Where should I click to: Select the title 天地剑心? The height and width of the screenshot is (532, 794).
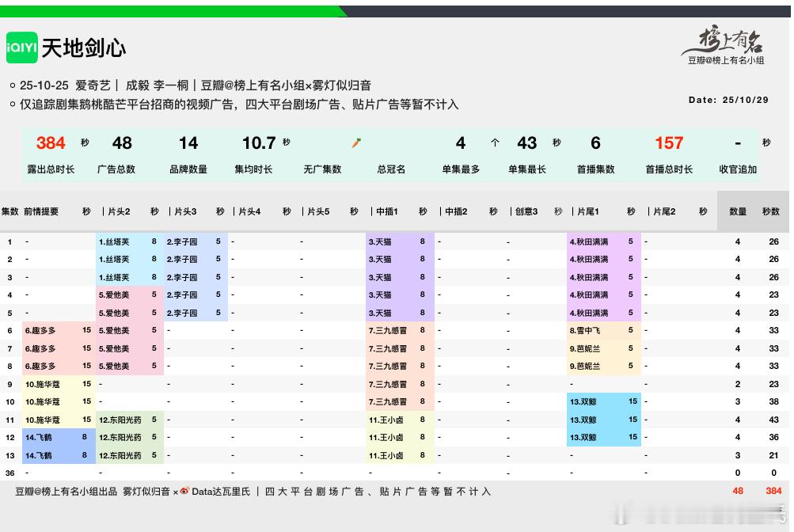[84, 48]
